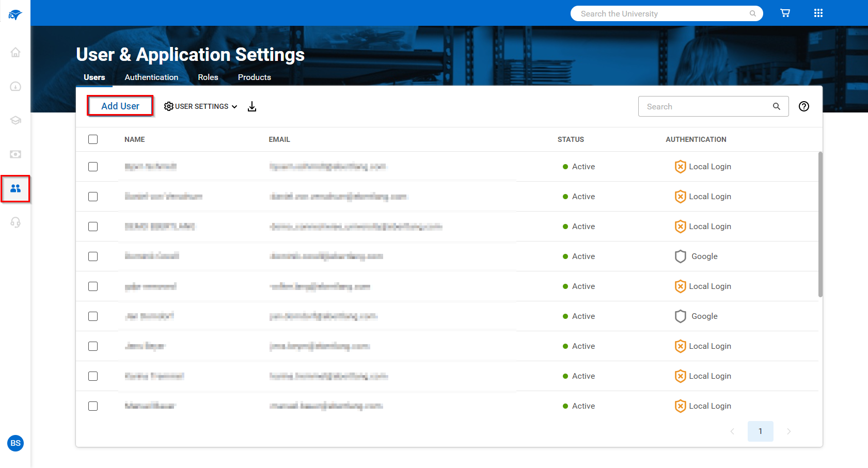Open the Roles tab
868x468 pixels.
click(x=208, y=77)
